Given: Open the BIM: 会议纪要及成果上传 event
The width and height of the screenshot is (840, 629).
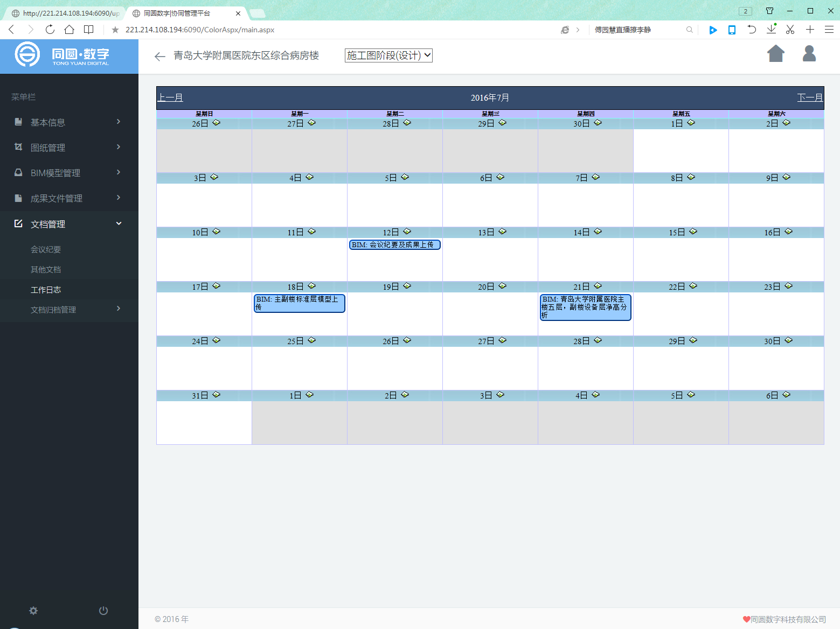Looking at the screenshot, I should point(395,245).
